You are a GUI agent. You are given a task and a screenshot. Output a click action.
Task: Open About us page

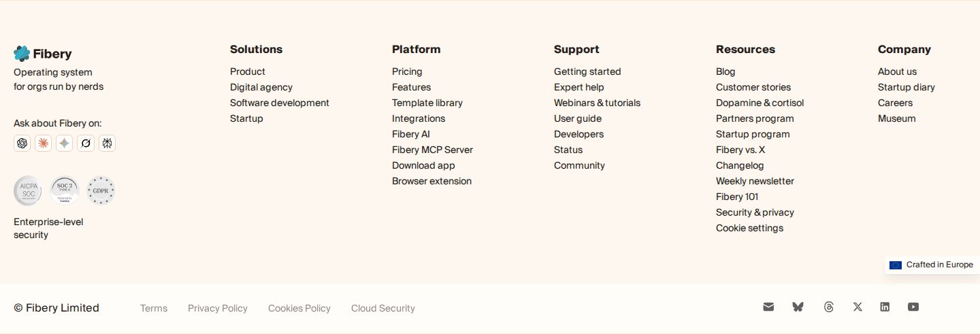(x=897, y=71)
